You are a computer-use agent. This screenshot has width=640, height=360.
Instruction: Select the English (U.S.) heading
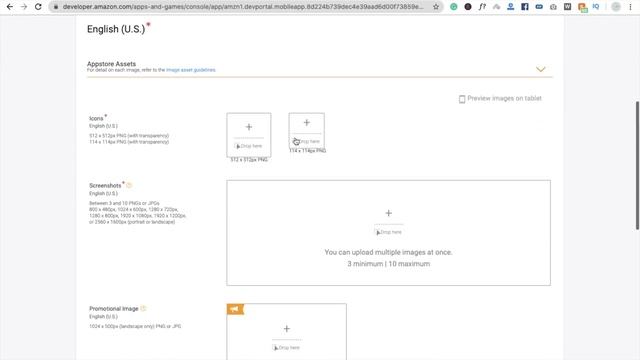pos(116,29)
